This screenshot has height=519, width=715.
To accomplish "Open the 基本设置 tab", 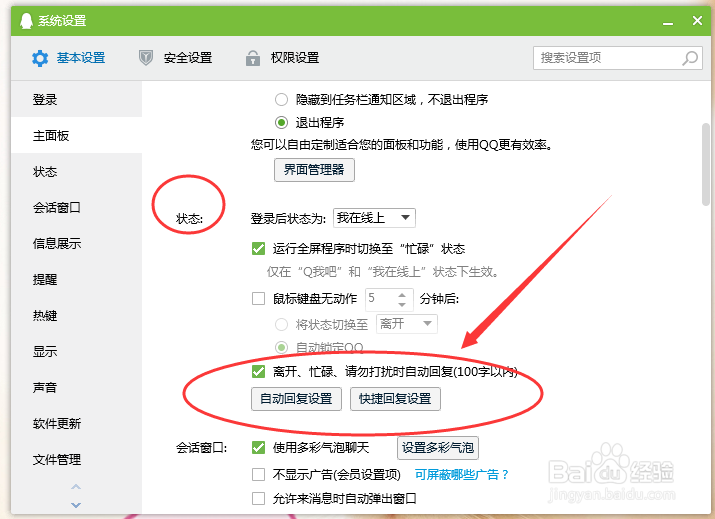I will [69, 58].
